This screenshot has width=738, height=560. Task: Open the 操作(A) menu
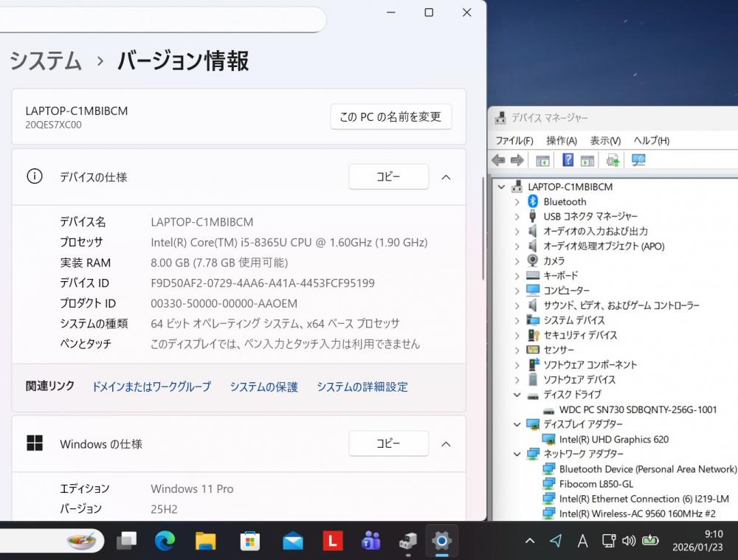tap(561, 140)
